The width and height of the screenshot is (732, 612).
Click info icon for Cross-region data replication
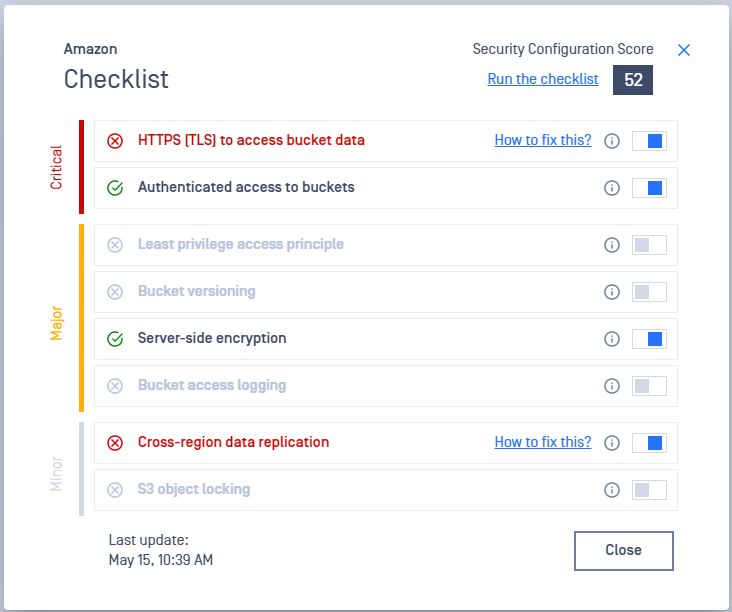point(612,443)
